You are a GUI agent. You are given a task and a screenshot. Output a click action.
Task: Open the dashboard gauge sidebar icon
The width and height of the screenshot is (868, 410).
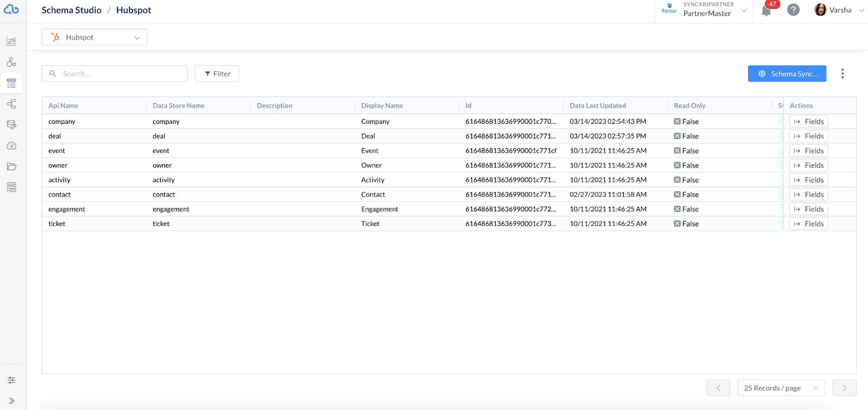click(11, 146)
